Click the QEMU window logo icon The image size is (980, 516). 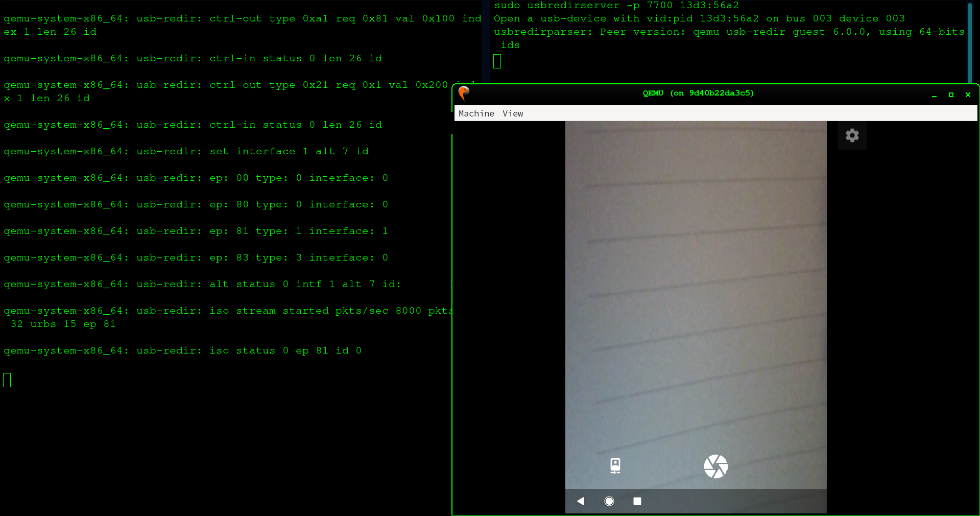pos(464,93)
